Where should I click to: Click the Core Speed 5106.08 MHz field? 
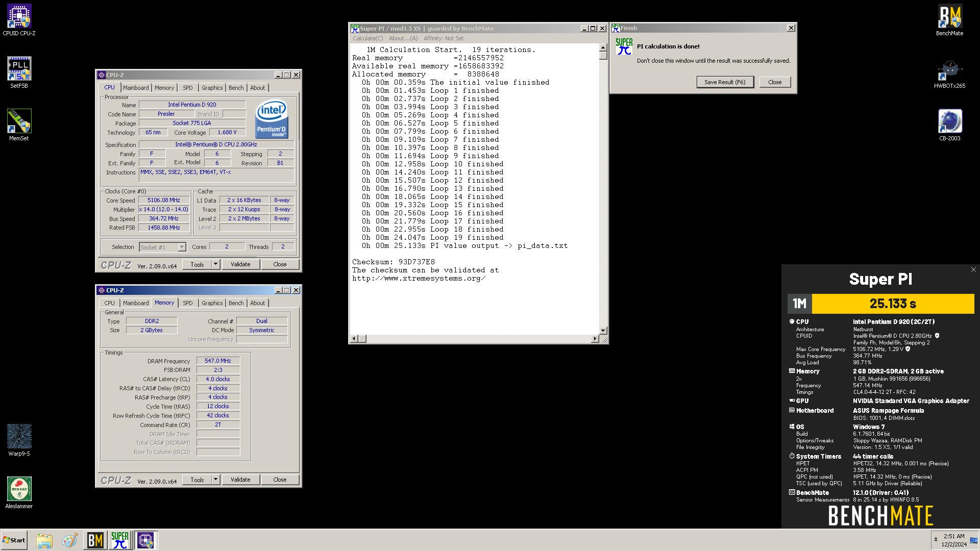click(x=164, y=201)
